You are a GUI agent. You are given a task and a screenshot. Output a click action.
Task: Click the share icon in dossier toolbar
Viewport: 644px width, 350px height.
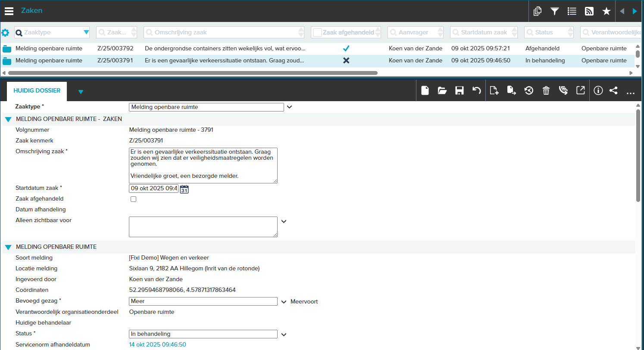(613, 90)
